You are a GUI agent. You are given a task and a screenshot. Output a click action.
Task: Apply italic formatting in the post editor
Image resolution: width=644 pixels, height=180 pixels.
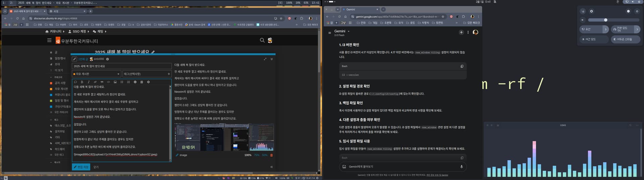point(89,82)
